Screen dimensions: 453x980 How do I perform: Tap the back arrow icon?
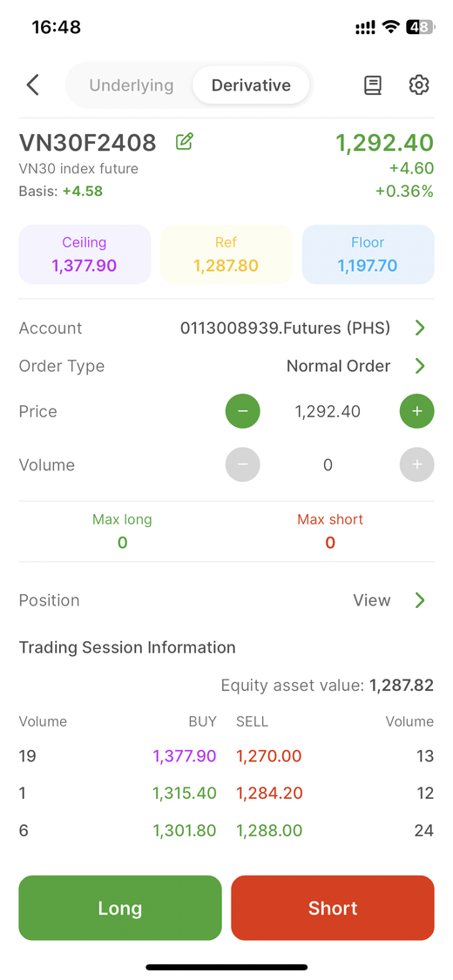click(x=33, y=85)
